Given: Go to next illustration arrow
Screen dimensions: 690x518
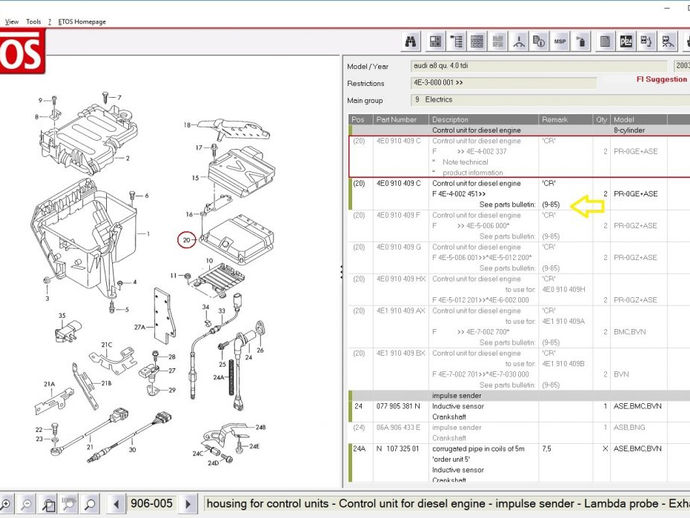Looking at the screenshot, I should [188, 503].
